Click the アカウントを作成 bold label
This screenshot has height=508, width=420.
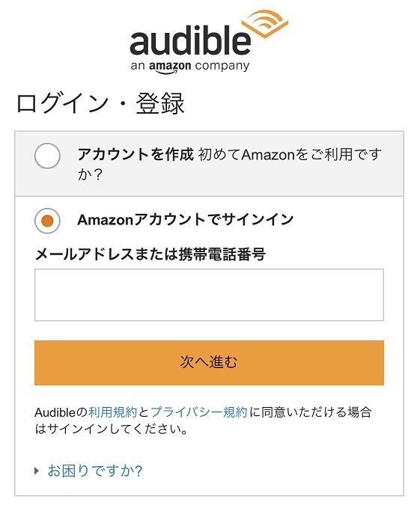pyautogui.click(x=136, y=154)
